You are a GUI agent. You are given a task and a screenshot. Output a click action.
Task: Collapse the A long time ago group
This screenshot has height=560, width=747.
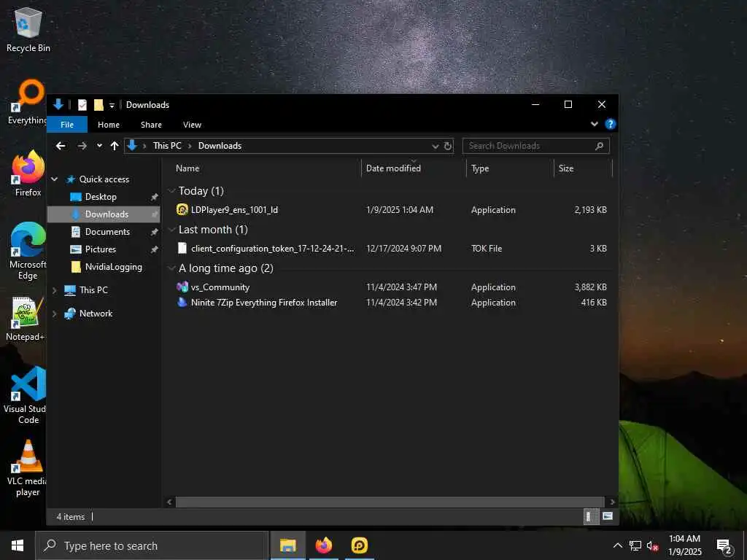(x=171, y=268)
